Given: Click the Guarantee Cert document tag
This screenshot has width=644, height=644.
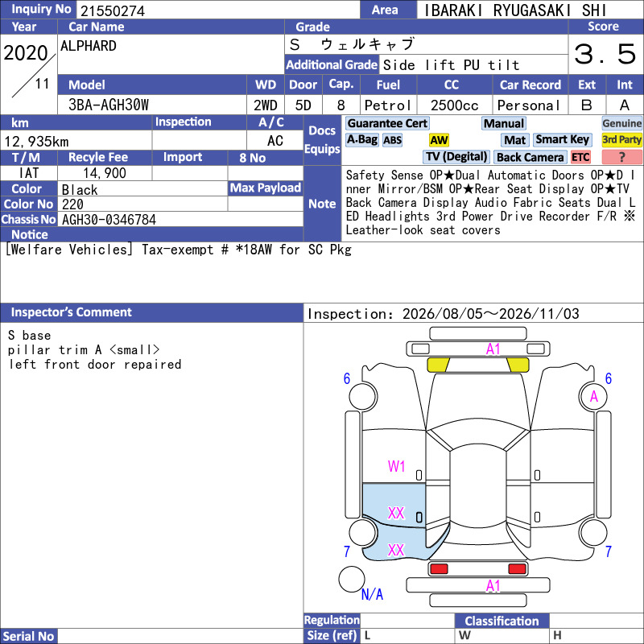Looking at the screenshot, I should 387,123.
